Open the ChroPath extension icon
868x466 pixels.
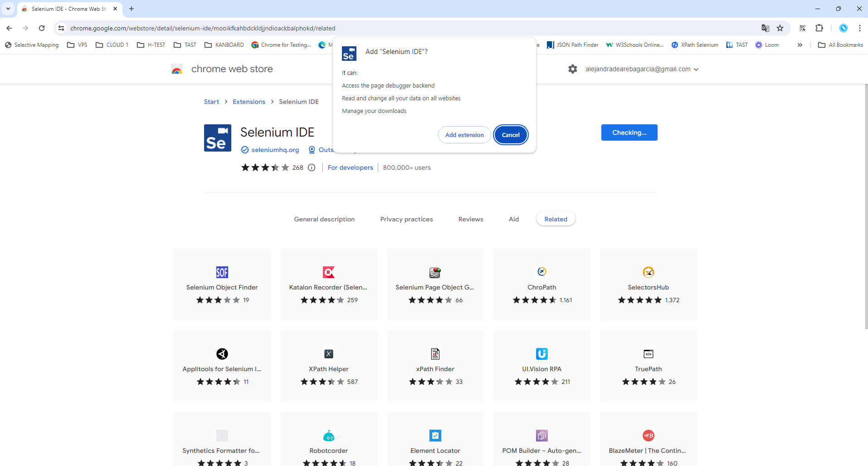(541, 272)
